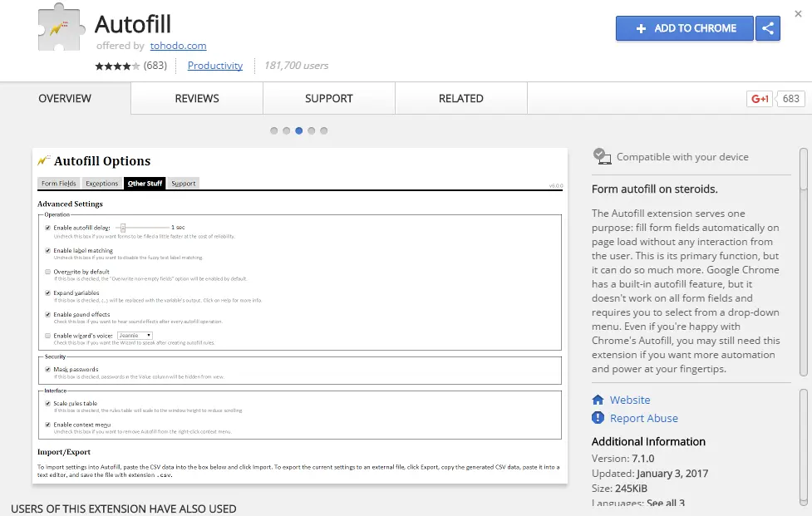Show the second screenshot carousel dot
Image resolution: width=812 pixels, height=516 pixels.
[287, 131]
